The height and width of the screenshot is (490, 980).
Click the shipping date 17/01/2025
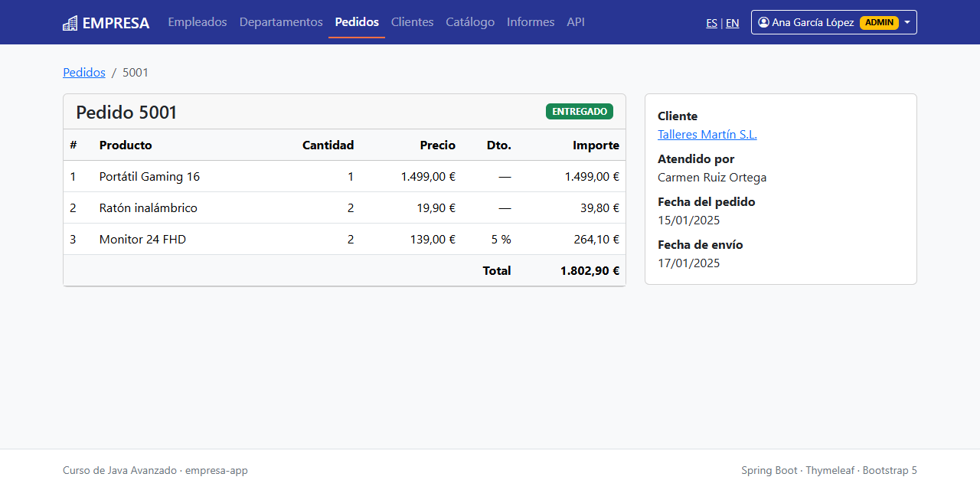coord(689,263)
